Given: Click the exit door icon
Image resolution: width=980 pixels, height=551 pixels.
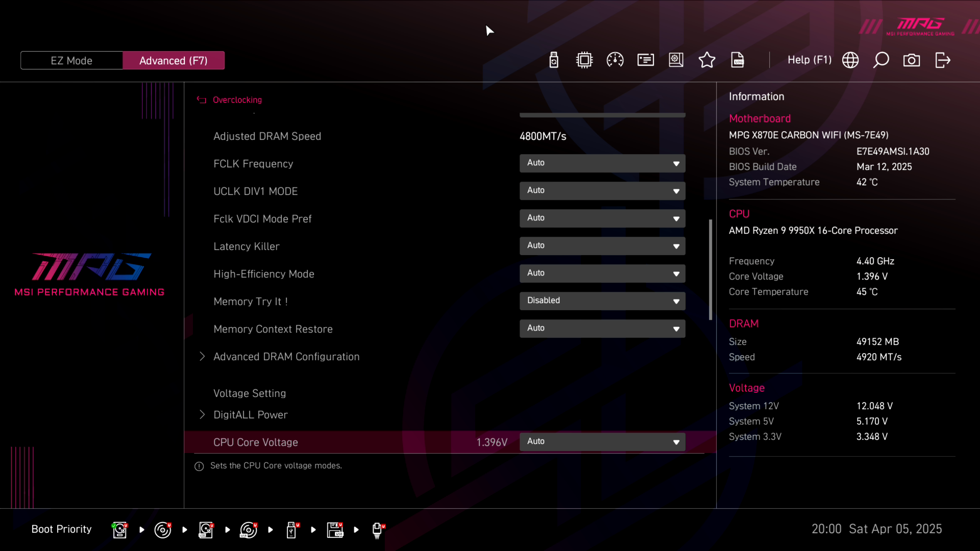Looking at the screenshot, I should [943, 60].
